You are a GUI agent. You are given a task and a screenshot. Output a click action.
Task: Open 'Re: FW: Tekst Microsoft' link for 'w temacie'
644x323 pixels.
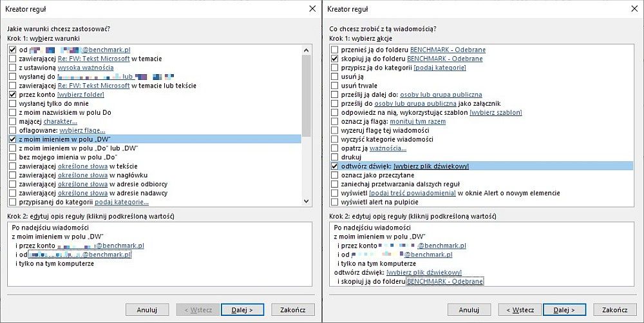coord(93,59)
